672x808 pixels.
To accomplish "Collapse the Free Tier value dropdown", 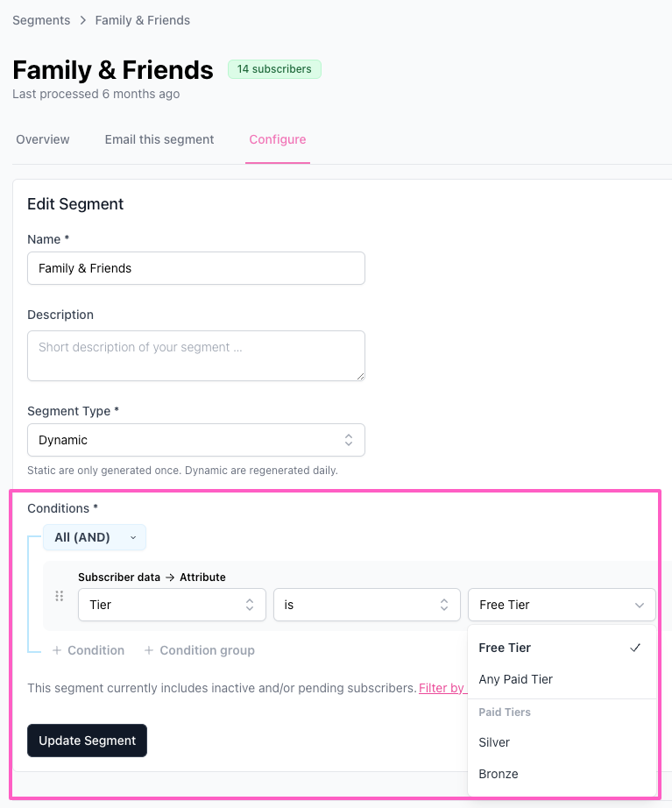I will (562, 605).
